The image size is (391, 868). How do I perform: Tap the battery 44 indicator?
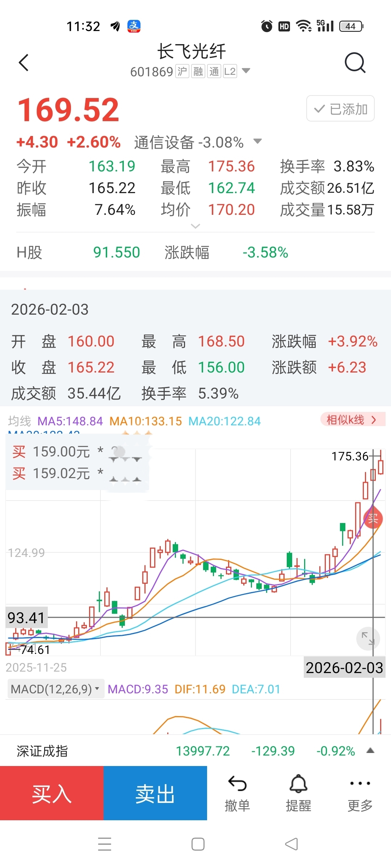pos(351,26)
